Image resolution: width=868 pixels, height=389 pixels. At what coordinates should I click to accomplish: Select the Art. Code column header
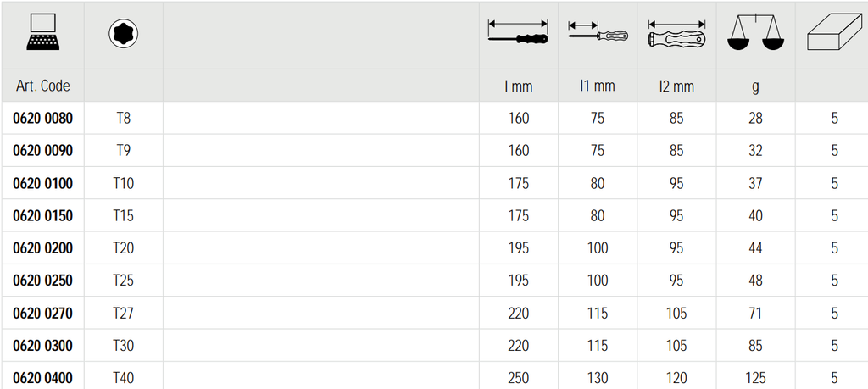click(42, 86)
